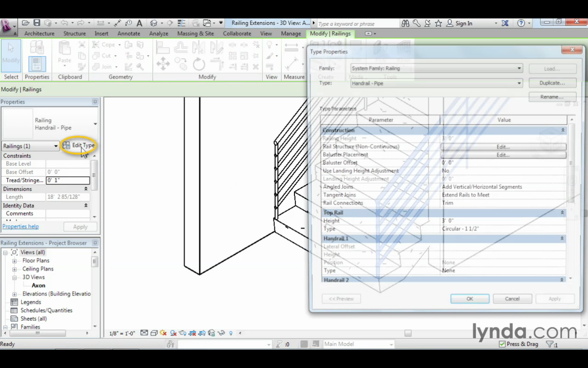Open the Manage ribbon tab
Screen dimensions: 588x368
coord(291,34)
